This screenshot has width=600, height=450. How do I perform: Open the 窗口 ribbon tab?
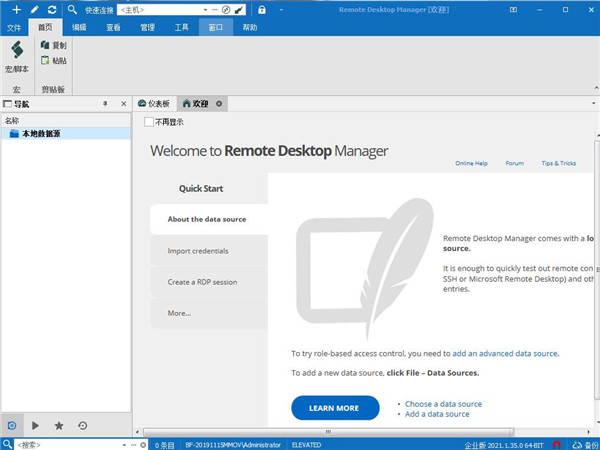point(216,27)
